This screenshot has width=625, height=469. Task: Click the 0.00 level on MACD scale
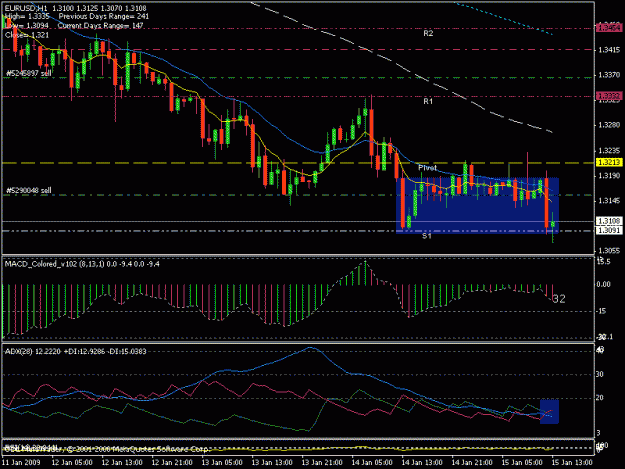pos(603,284)
